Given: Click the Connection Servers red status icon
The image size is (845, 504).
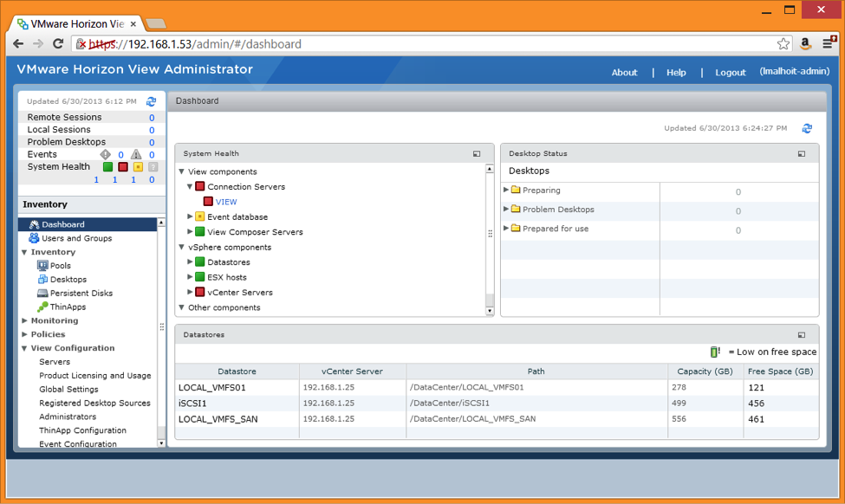Looking at the screenshot, I should click(200, 187).
